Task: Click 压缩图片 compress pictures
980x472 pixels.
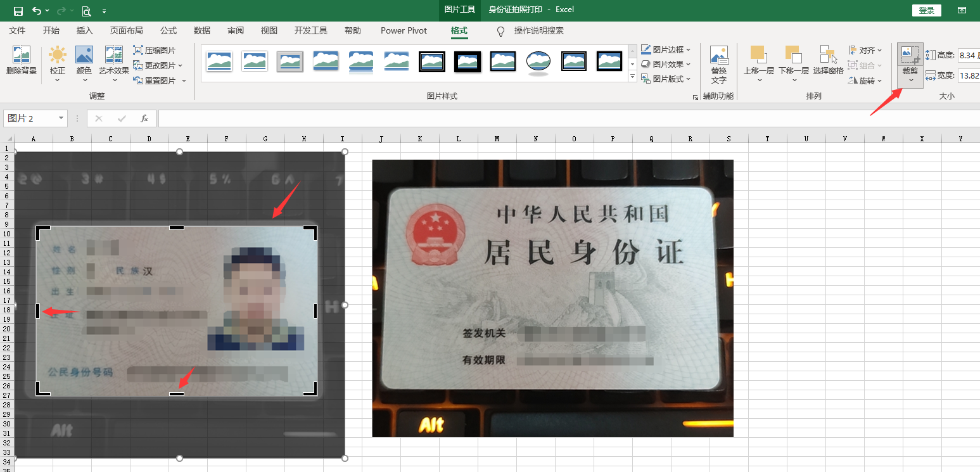Action: coord(155,50)
